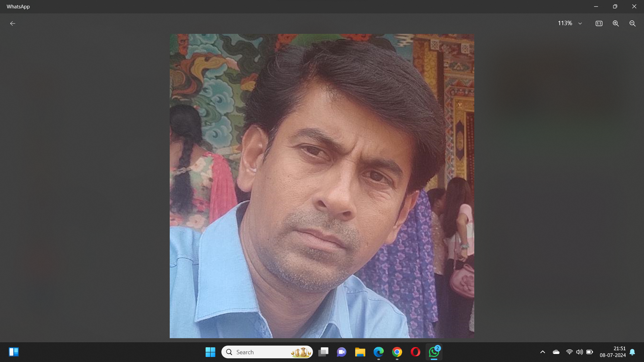Switch to WhatsApp taskbar icon

[x=434, y=352]
